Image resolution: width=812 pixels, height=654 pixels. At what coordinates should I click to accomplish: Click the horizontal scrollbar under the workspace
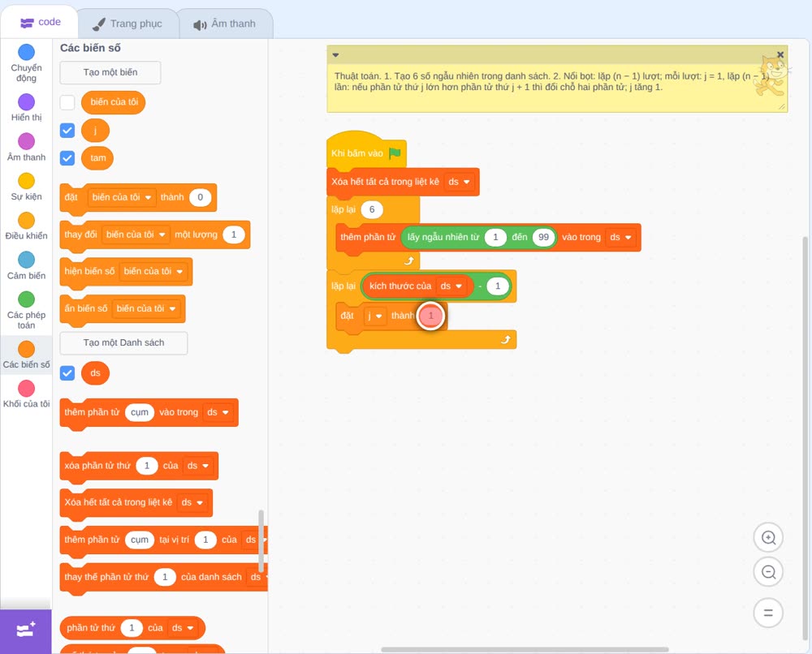coord(525,649)
